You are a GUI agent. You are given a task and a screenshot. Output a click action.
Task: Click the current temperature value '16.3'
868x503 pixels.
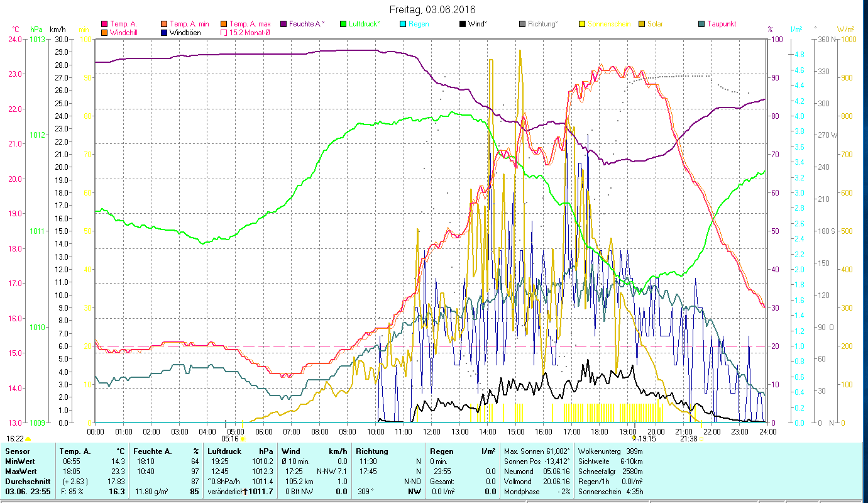(x=118, y=492)
